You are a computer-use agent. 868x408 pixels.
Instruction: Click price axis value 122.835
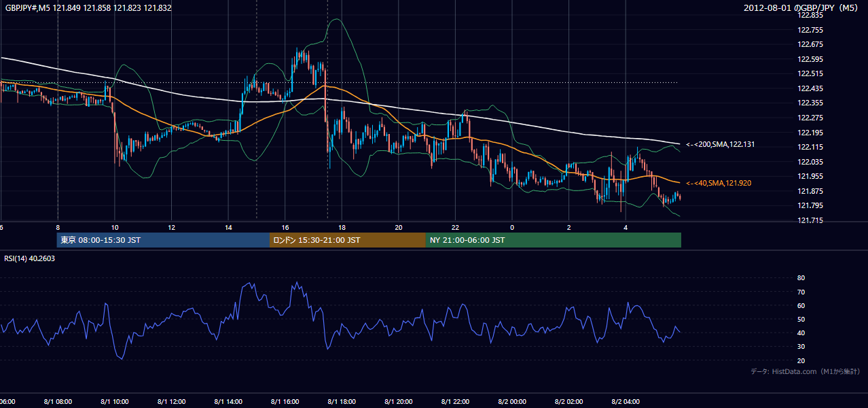click(x=810, y=15)
